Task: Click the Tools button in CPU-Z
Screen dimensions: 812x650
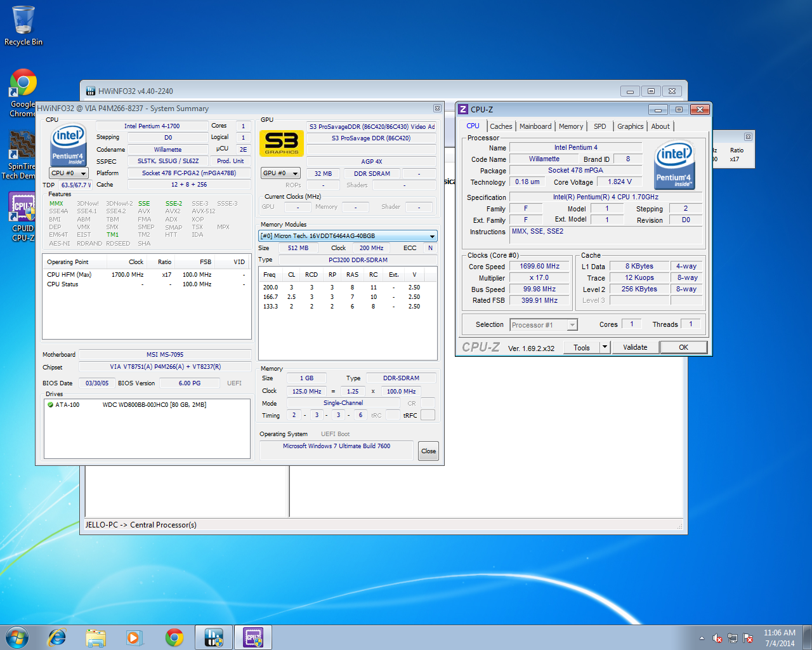Action: (x=582, y=347)
